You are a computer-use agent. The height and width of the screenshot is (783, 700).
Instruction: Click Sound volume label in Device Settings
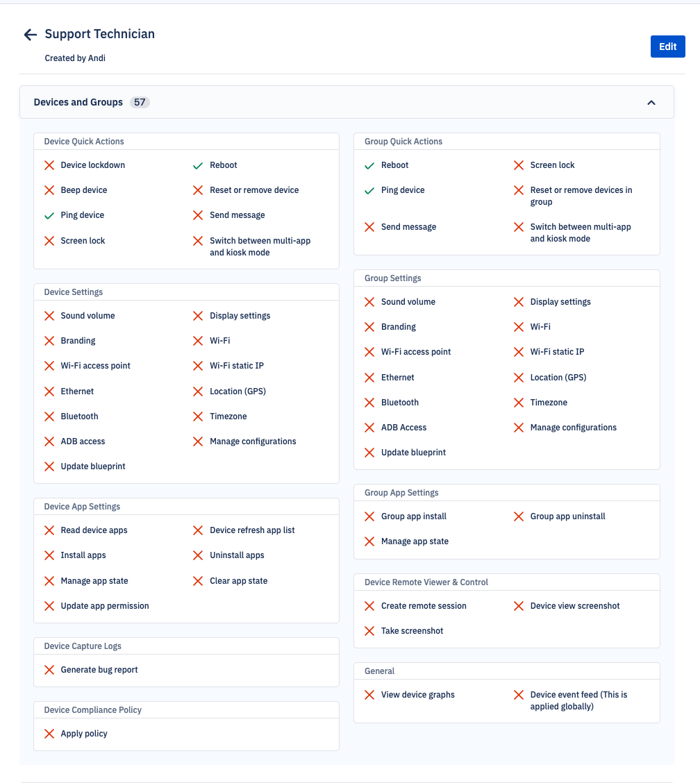click(88, 316)
